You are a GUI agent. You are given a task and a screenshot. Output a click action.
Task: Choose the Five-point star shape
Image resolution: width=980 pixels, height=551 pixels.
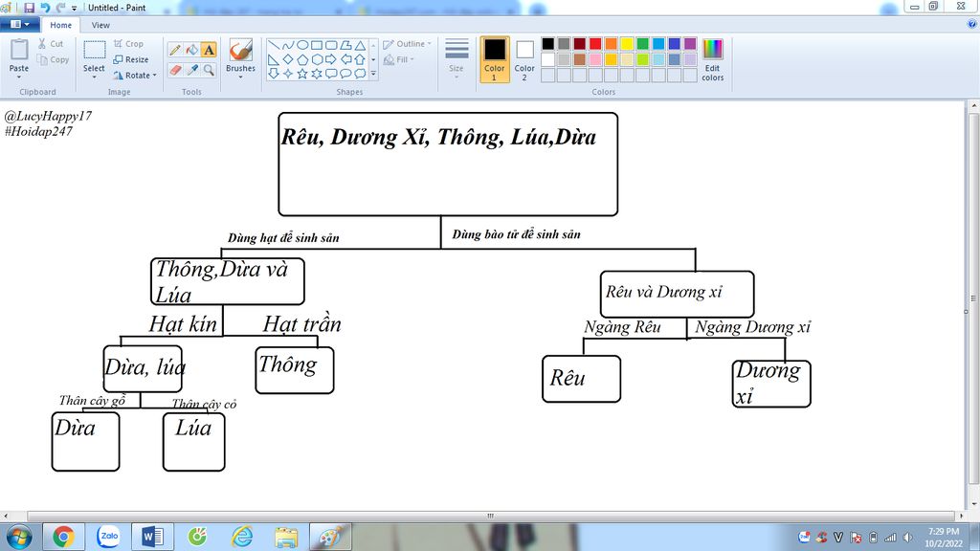click(x=301, y=74)
